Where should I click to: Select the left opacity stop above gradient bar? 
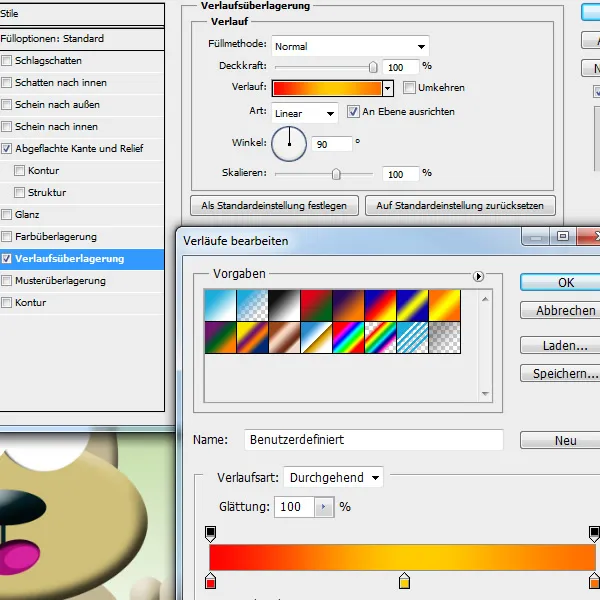[x=210, y=534]
